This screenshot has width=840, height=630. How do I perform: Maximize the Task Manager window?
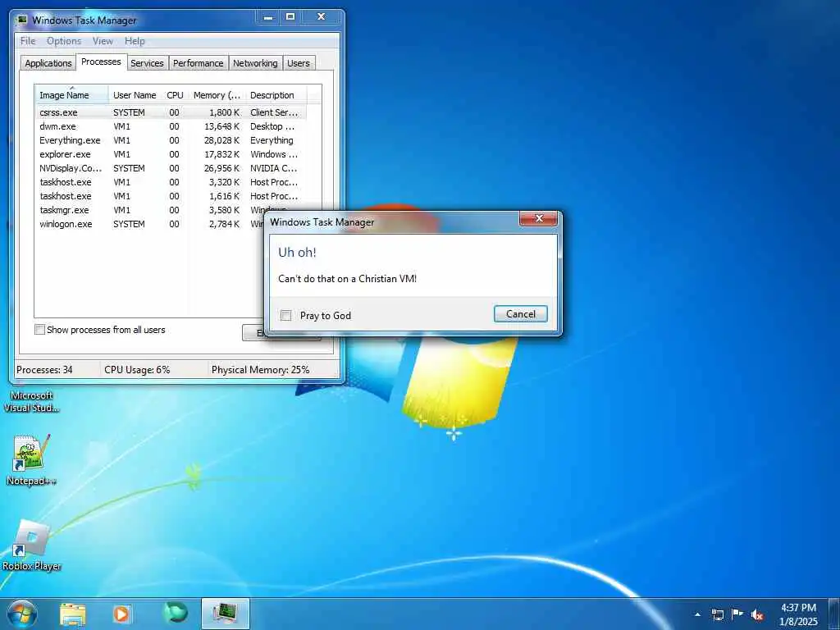click(x=290, y=17)
